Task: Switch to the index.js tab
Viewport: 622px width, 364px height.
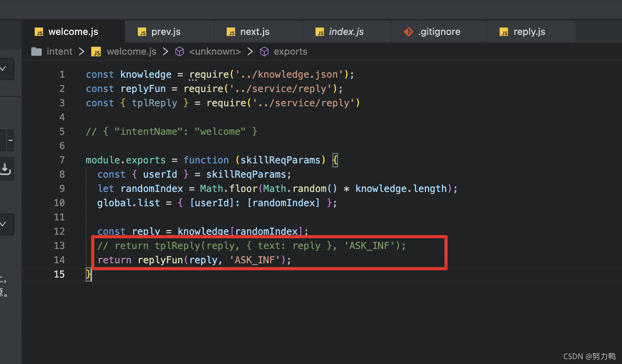Action: [347, 32]
